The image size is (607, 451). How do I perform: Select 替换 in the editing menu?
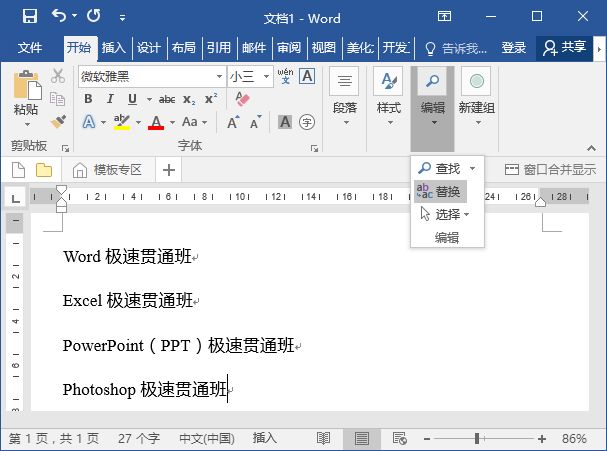(440, 191)
